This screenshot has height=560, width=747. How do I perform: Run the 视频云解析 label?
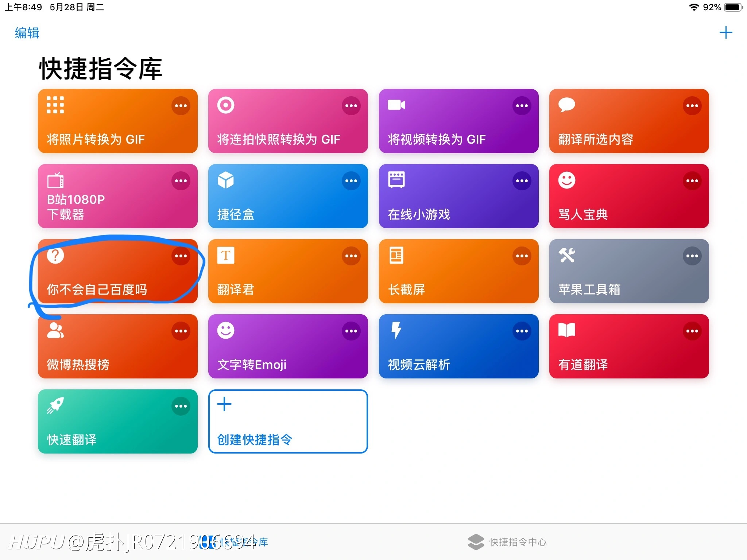419,365
